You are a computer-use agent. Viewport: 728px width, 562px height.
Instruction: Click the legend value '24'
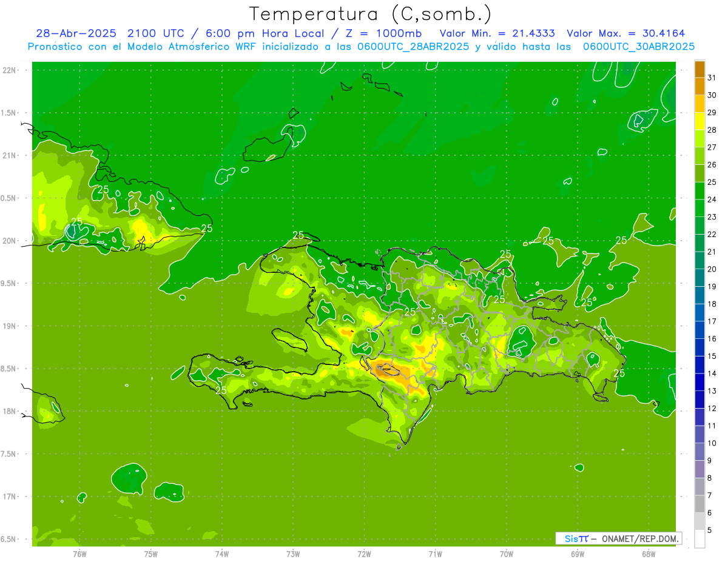point(712,199)
